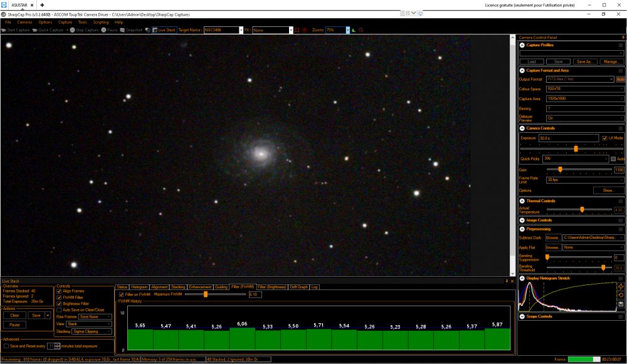Open the Camera Controls section menu icon

click(x=621, y=128)
